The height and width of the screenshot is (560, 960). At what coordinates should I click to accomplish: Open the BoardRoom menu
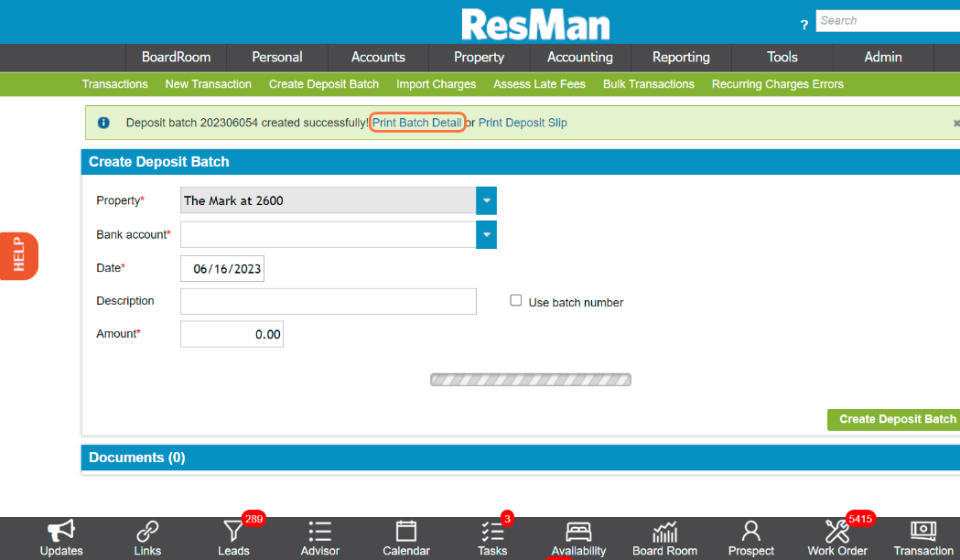pos(177,57)
